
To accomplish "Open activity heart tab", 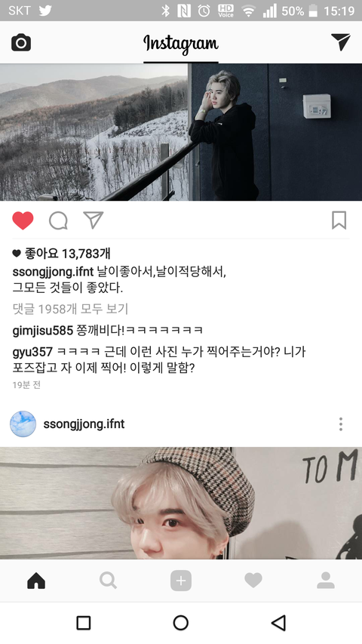I will coord(253,581).
